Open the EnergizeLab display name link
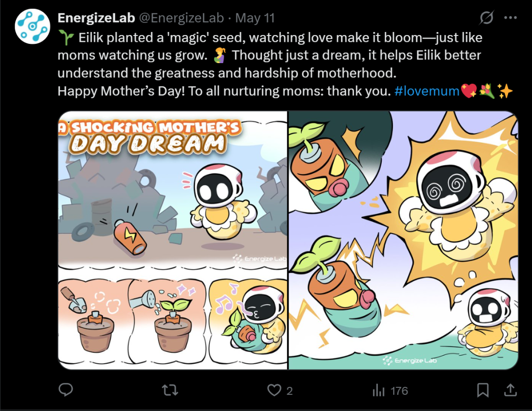The height and width of the screenshot is (411, 532). [x=97, y=18]
